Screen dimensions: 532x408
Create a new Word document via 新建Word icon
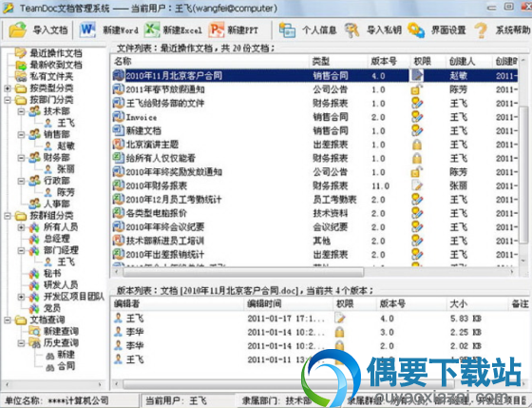[x=87, y=30]
